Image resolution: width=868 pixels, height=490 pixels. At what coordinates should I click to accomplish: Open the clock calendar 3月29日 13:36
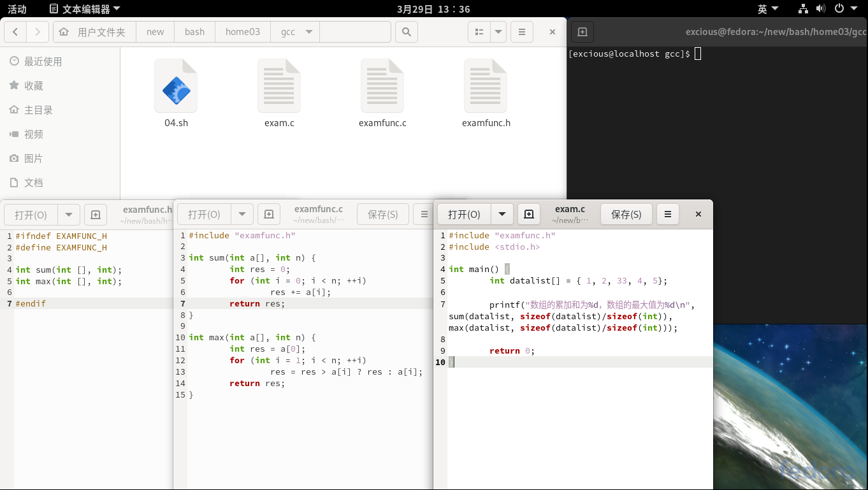433,9
